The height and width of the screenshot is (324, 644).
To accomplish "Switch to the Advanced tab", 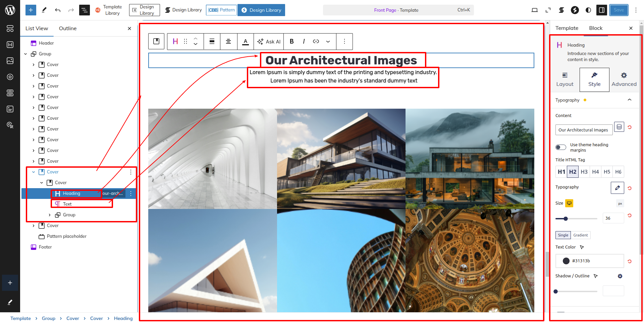I will point(624,80).
